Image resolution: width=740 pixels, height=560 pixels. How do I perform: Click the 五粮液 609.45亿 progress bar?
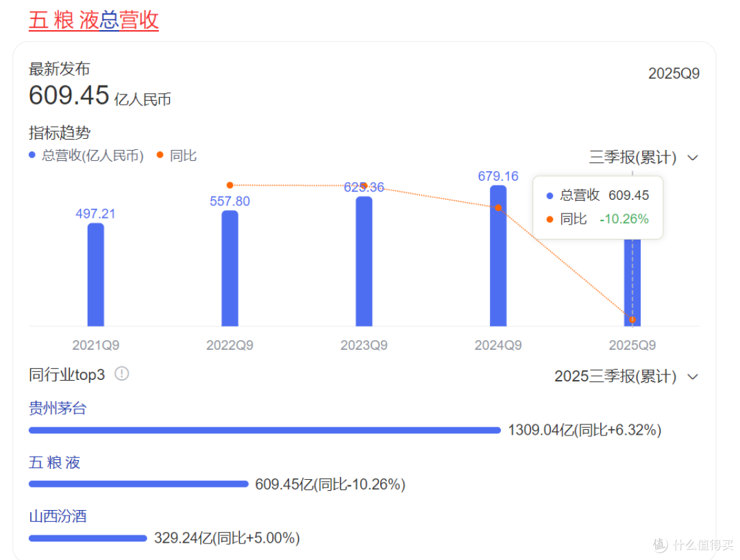coord(138,484)
